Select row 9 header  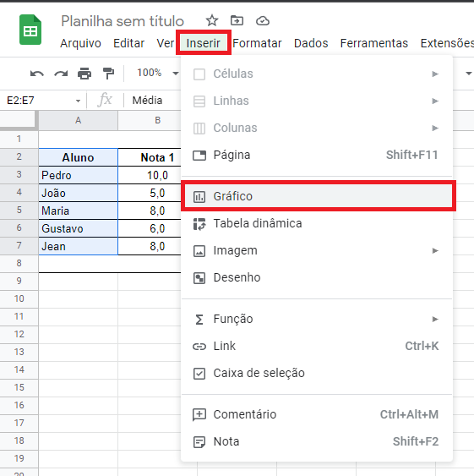coord(19,281)
